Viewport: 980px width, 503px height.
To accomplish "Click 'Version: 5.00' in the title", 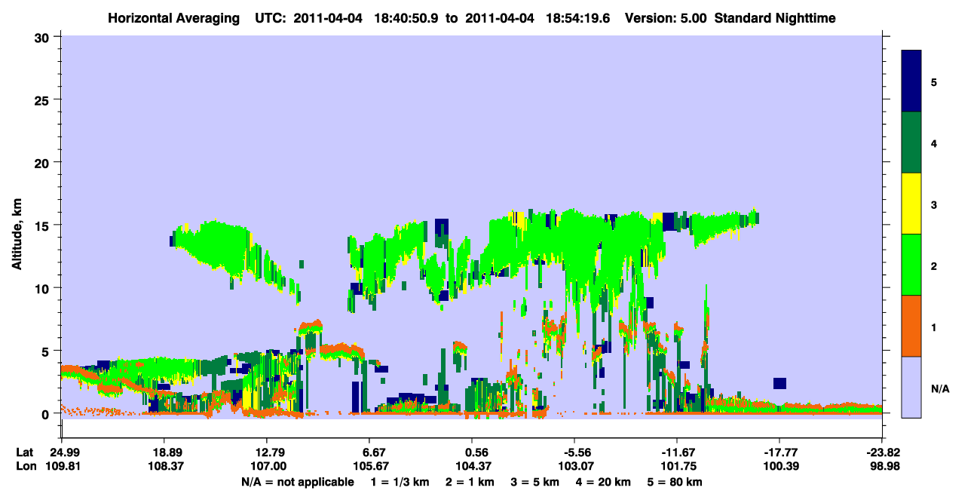I will (x=664, y=17).
